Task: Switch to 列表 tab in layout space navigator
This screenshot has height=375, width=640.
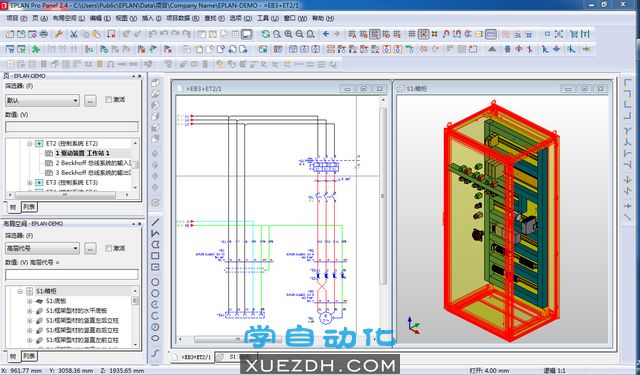Action: click(29, 356)
